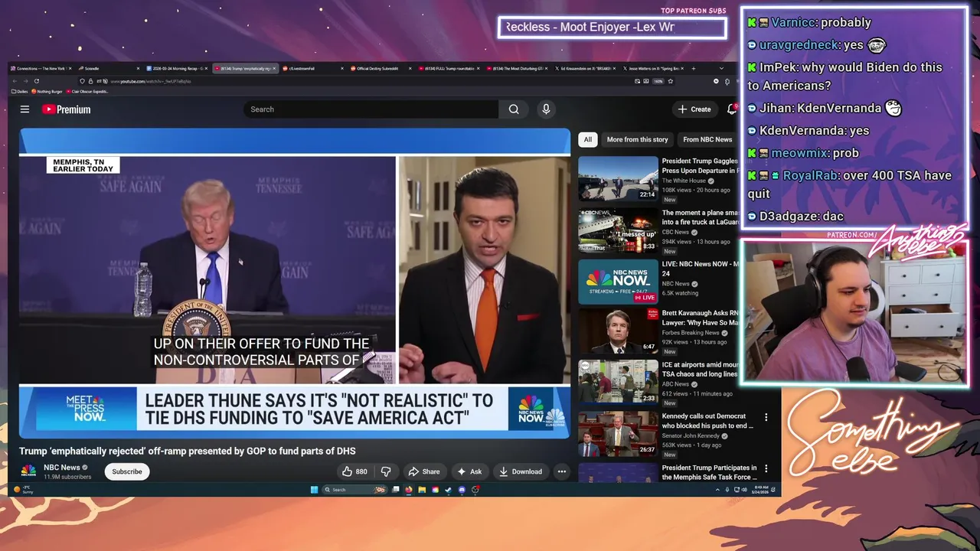Open Steam from the taskbar
The height and width of the screenshot is (551, 980).
point(448,490)
